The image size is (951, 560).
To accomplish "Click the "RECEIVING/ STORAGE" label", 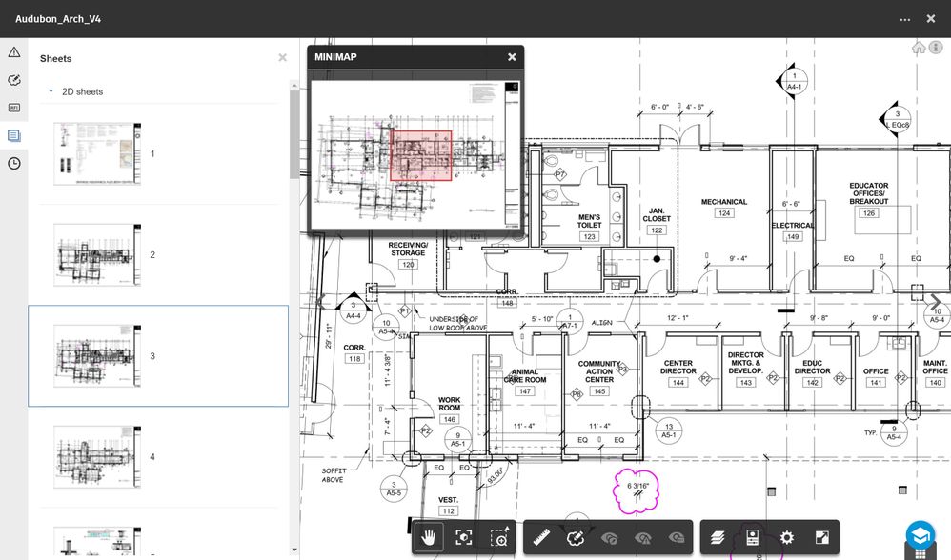I will click(408, 250).
